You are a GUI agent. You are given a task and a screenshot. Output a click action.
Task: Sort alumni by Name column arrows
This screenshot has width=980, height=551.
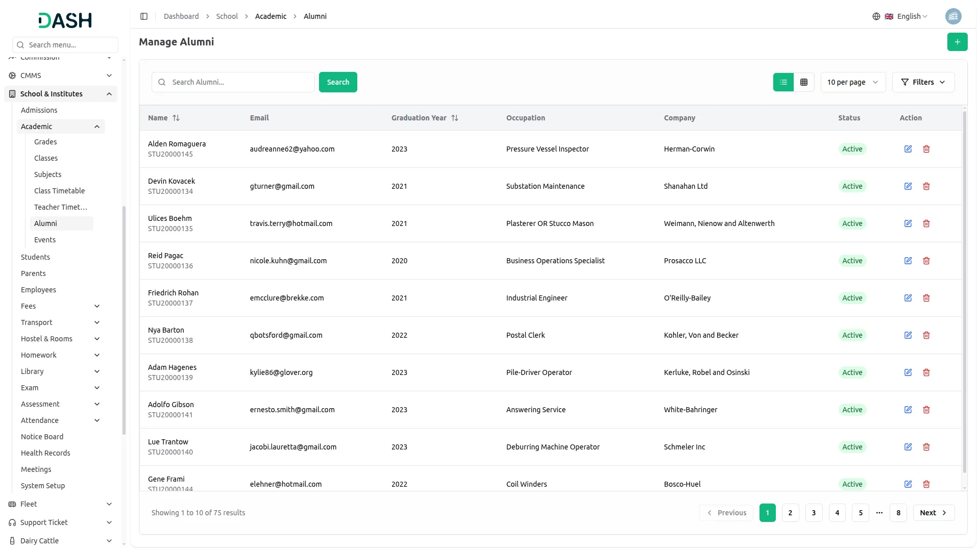[176, 118]
